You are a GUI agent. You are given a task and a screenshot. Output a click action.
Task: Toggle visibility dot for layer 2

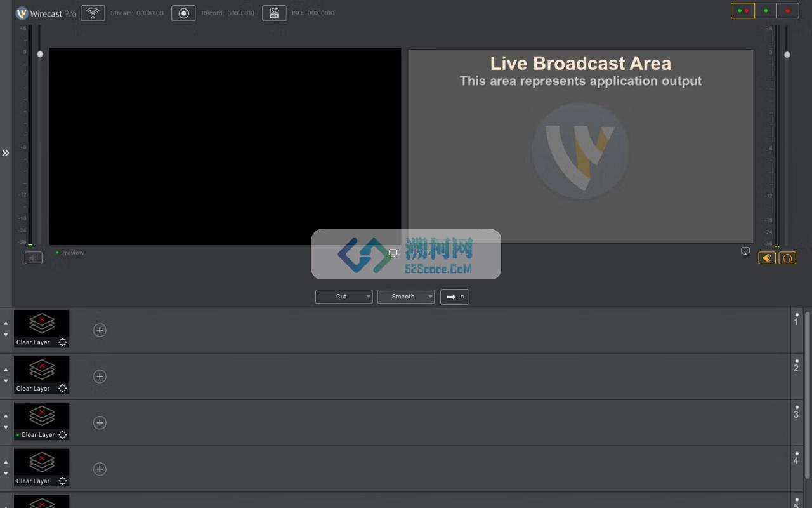[x=797, y=361]
